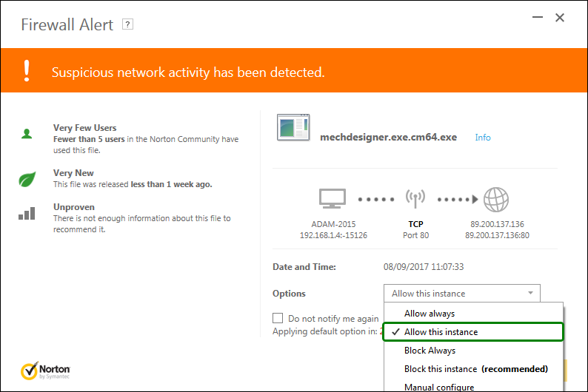
Task: Click the Unproven heading
Action: coord(74,207)
